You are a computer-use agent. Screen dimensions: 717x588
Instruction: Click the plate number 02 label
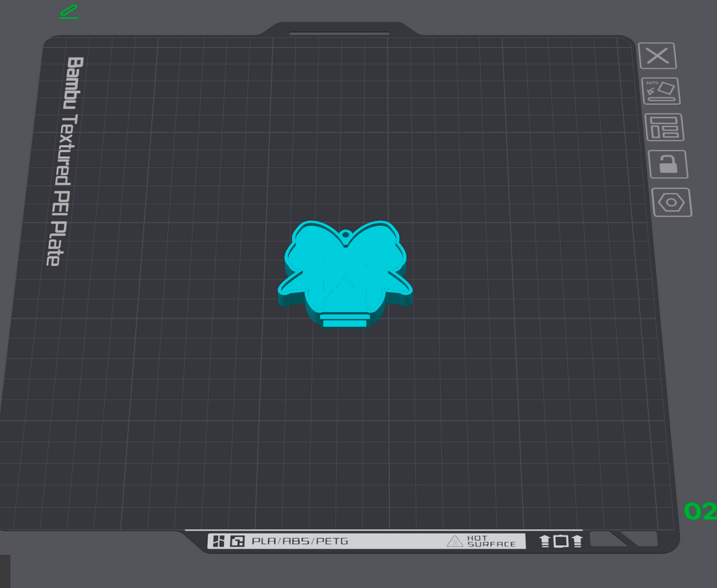[x=700, y=511]
